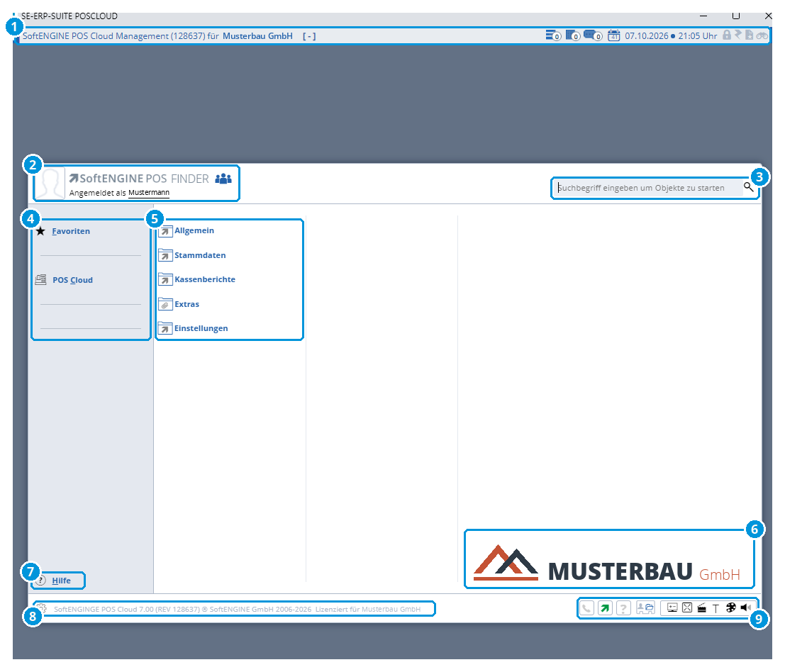Click the clapperboard icon in bottom toolbar
This screenshot has height=672, width=785.
click(701, 608)
